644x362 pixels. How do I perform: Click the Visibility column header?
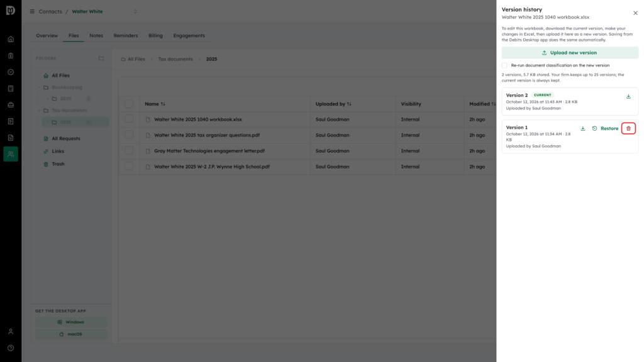click(411, 104)
